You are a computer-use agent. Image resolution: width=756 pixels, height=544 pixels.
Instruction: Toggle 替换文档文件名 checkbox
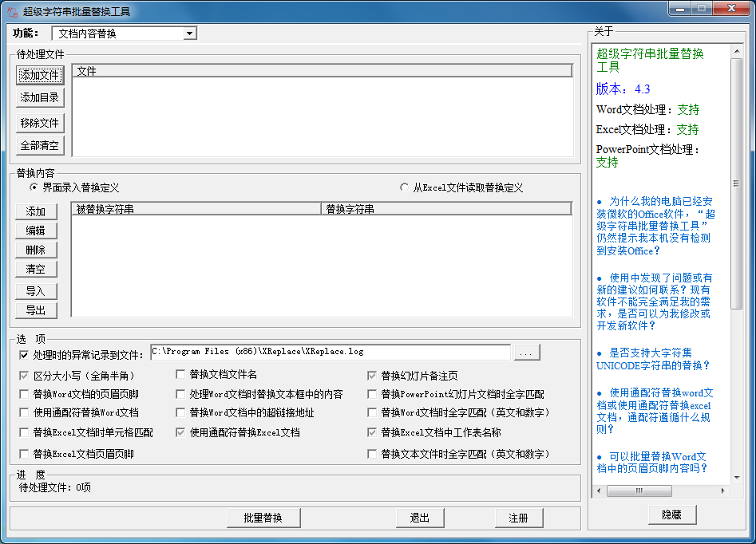(x=180, y=374)
